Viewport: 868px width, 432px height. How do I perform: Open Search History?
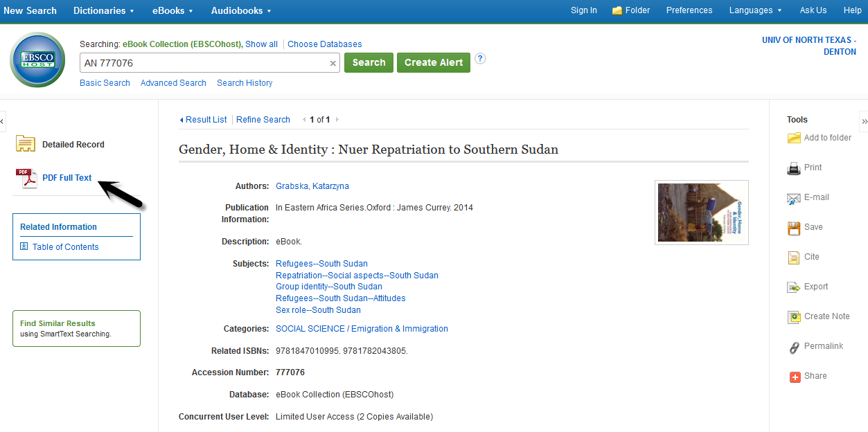(x=245, y=83)
